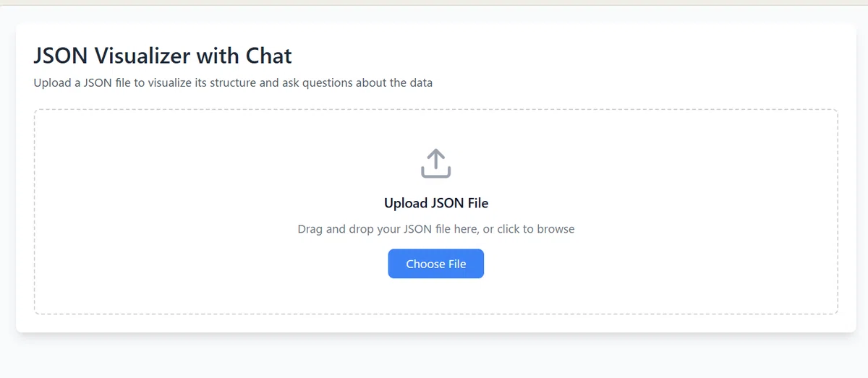868x378 pixels.
Task: Click the 'Upload' word above the instructions
Action: click(405, 203)
